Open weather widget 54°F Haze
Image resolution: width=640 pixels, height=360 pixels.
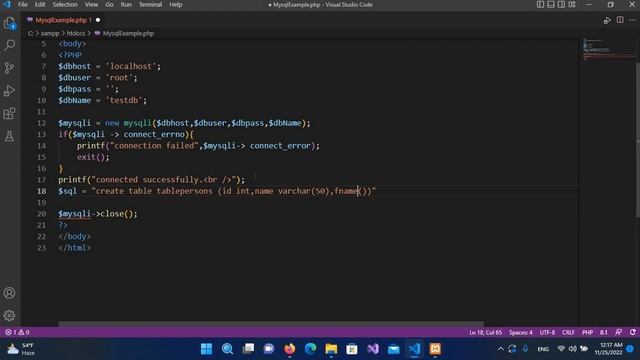pos(21,349)
